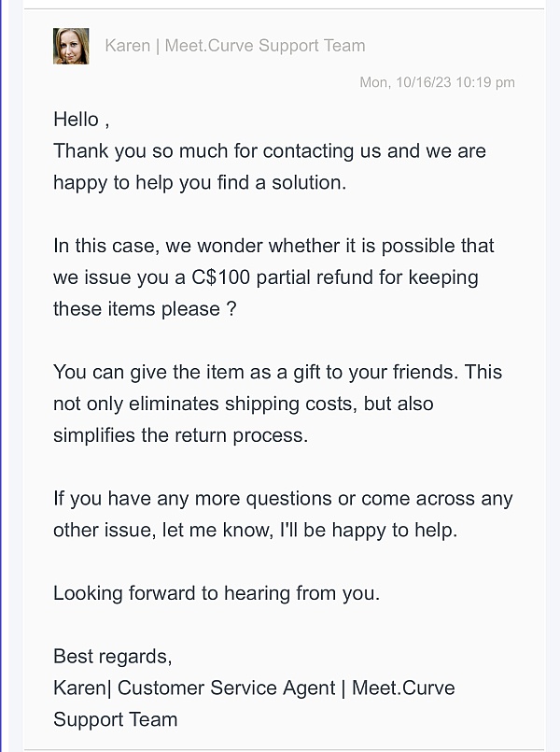Click "Looking forward to hearing from you" sentence

point(216,593)
